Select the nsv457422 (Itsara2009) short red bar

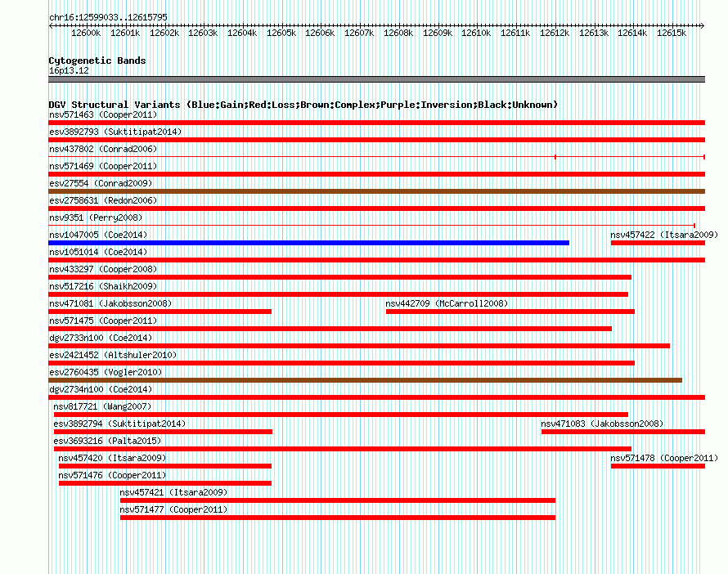tap(658, 243)
